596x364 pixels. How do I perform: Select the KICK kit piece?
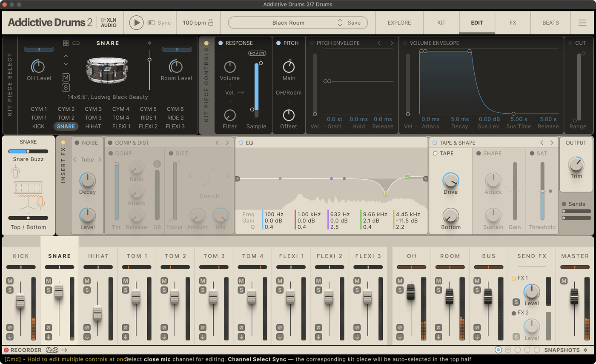[x=38, y=126]
